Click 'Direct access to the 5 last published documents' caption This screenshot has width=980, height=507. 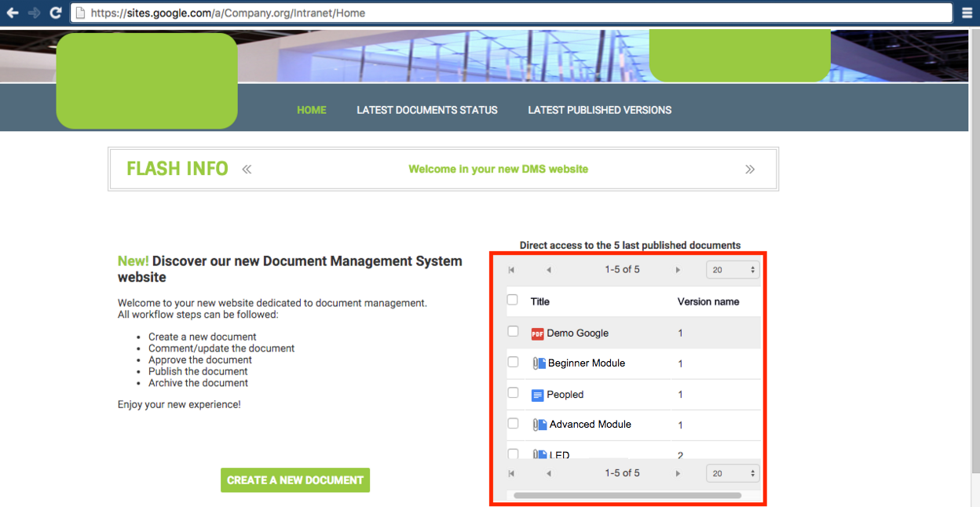pos(630,246)
